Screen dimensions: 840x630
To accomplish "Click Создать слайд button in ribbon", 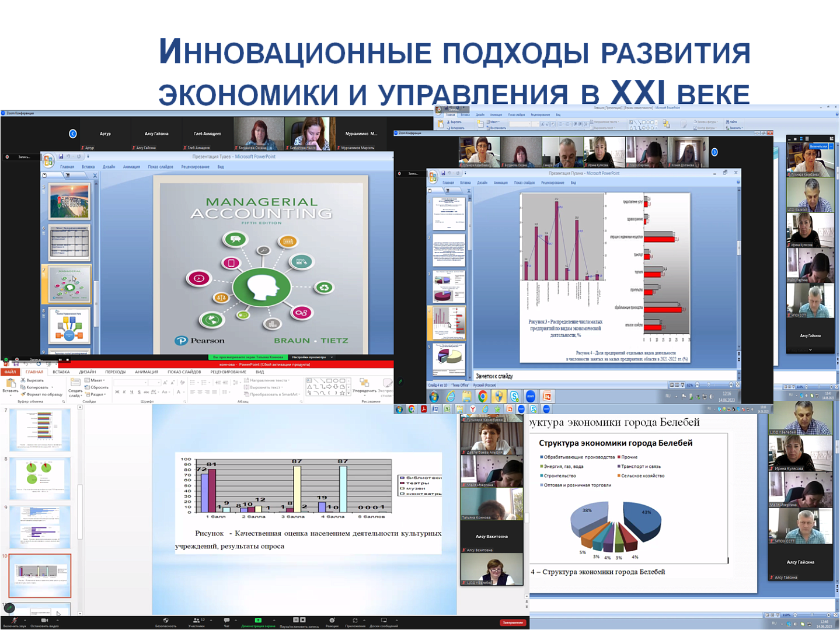I will [x=75, y=387].
